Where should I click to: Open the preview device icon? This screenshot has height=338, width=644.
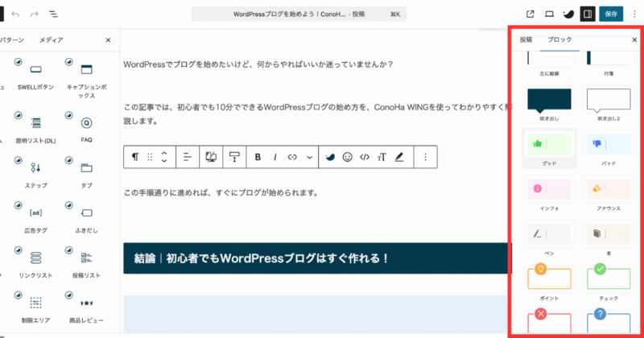(x=549, y=14)
